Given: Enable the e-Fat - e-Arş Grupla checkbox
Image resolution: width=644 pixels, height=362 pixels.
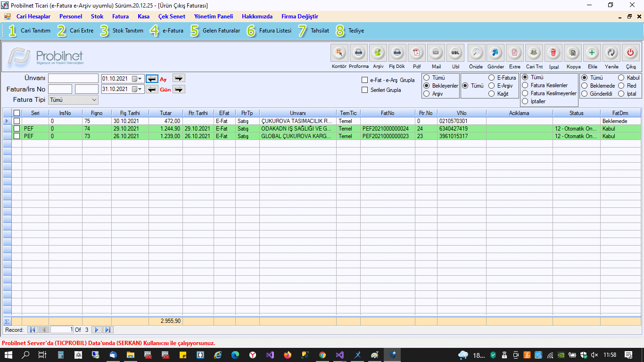Looking at the screenshot, I should [x=364, y=80].
